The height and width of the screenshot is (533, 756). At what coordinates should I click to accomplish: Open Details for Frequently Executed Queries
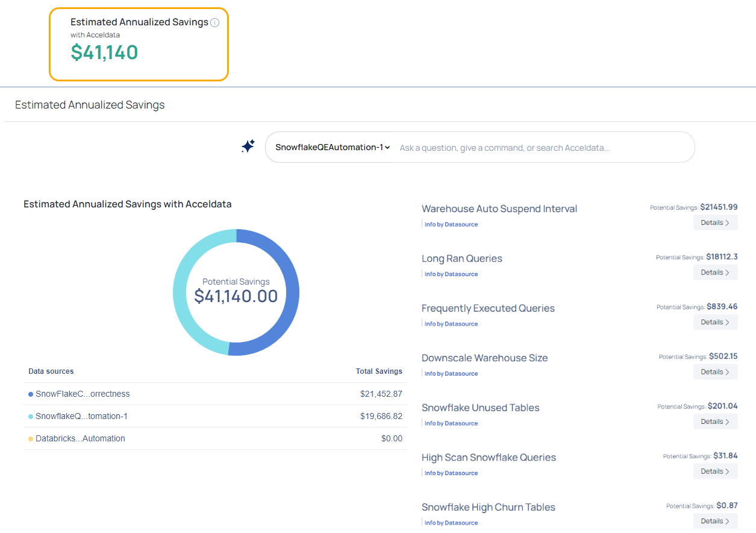coord(715,323)
